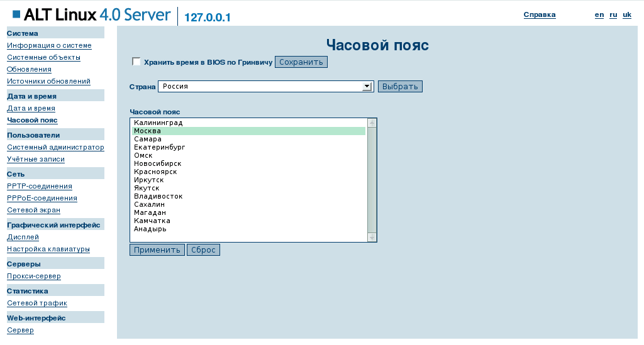Image resolution: width=644 pixels, height=345 pixels.
Task: Select Калининград in the timezone list
Action: 158,123
